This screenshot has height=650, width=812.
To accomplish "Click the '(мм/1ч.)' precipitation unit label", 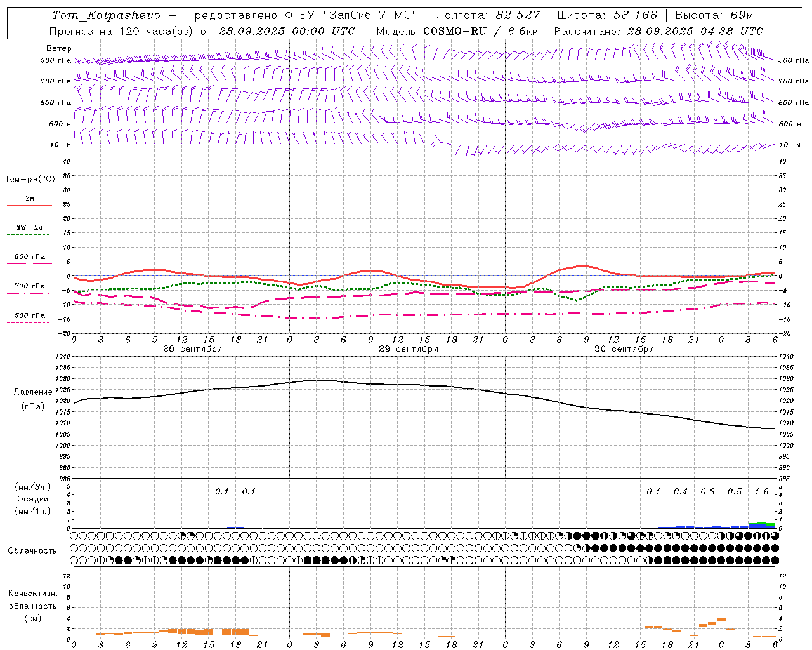I will pyautogui.click(x=32, y=511).
